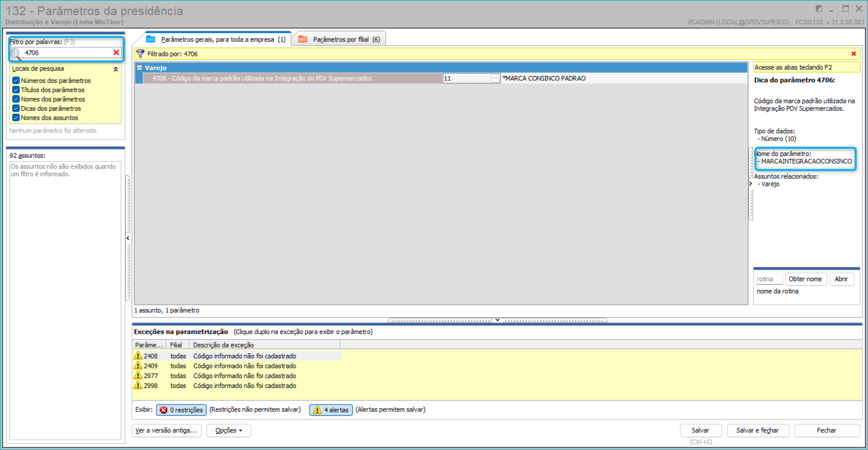Uncheck 'Nomes dos parâmetros' search location
The height and width of the screenshot is (450, 868).
16,99
